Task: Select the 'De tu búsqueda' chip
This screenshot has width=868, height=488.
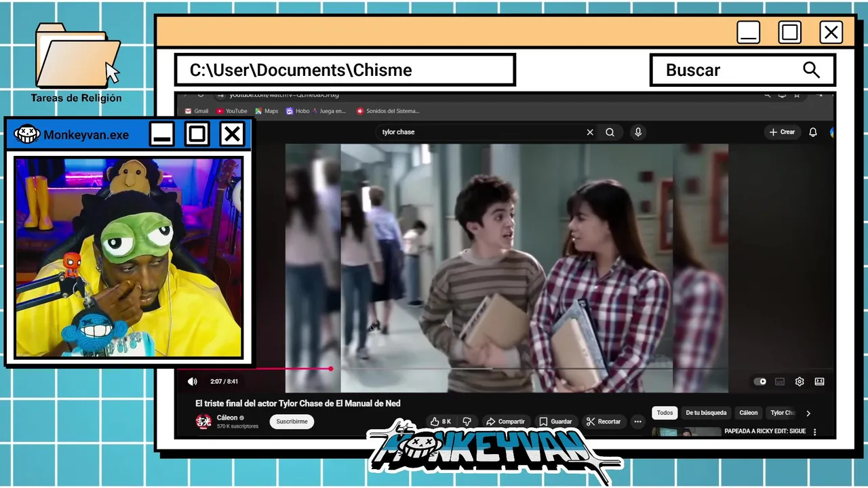Action: point(706,413)
